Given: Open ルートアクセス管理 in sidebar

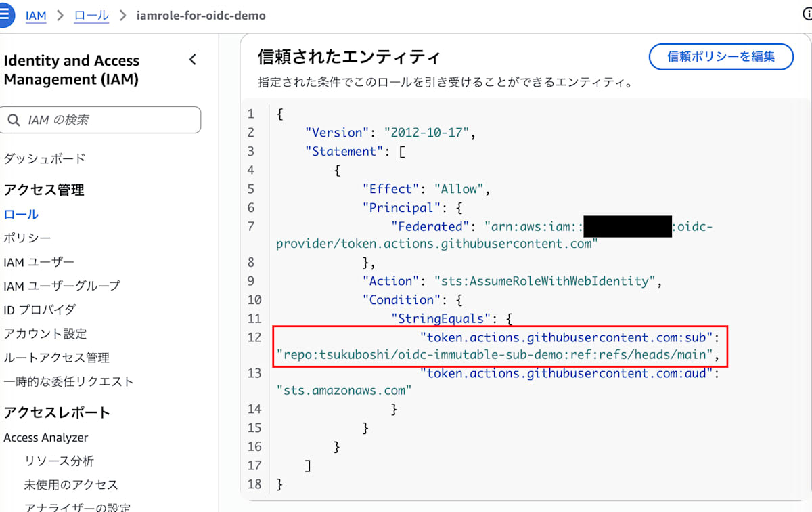Looking at the screenshot, I should pos(56,358).
